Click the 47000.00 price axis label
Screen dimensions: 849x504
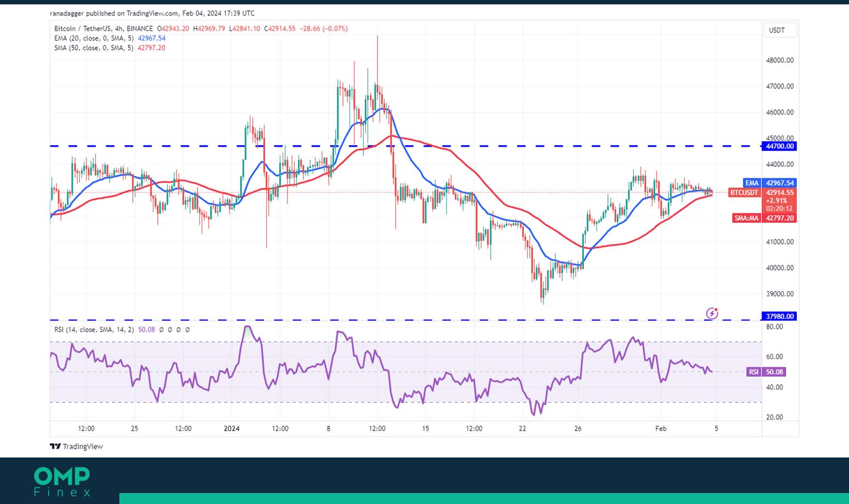(x=779, y=86)
